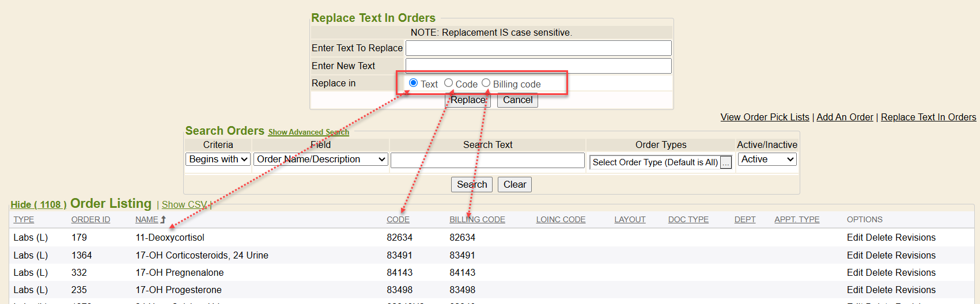Click the Search button
This screenshot has height=304, width=980.
pyautogui.click(x=471, y=184)
